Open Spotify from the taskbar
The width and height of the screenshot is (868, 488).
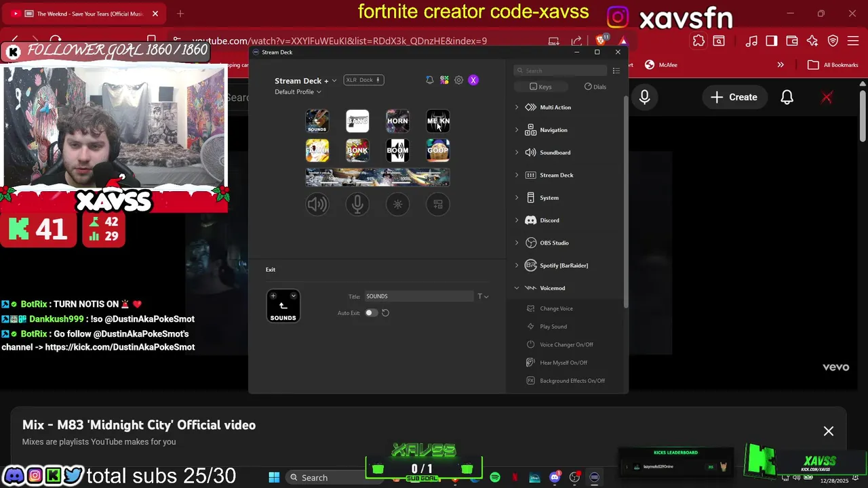(x=495, y=478)
